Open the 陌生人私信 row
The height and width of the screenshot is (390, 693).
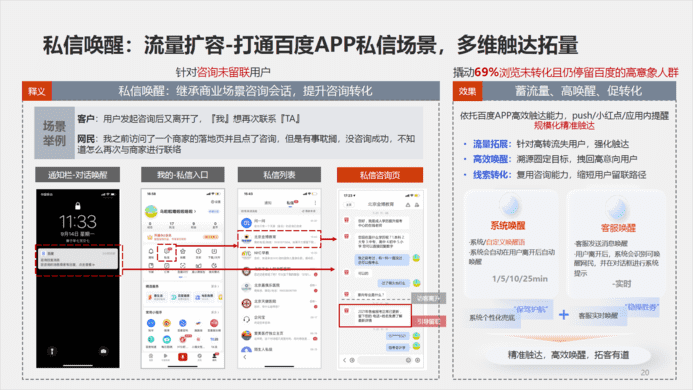279,349
